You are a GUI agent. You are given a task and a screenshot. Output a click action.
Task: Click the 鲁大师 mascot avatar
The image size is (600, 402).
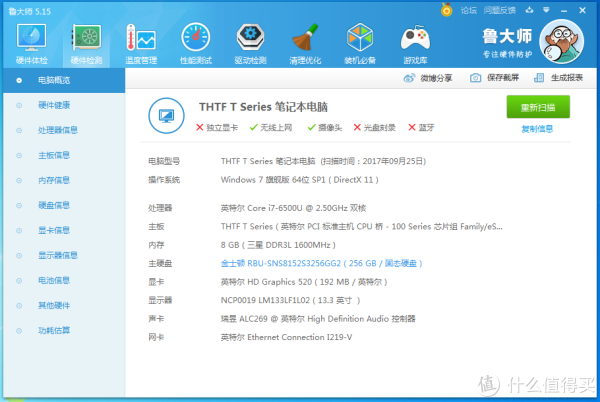click(x=561, y=41)
